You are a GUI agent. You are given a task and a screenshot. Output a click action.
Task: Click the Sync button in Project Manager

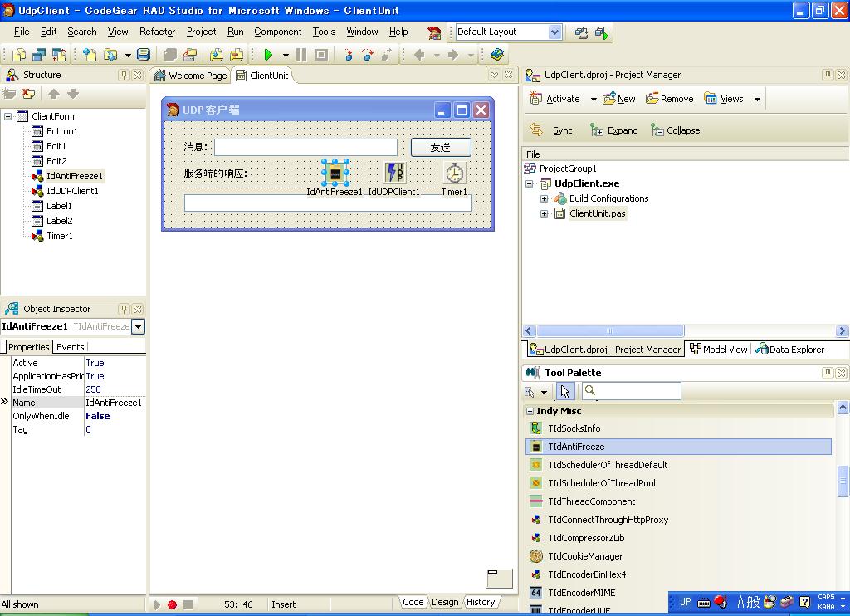click(551, 130)
